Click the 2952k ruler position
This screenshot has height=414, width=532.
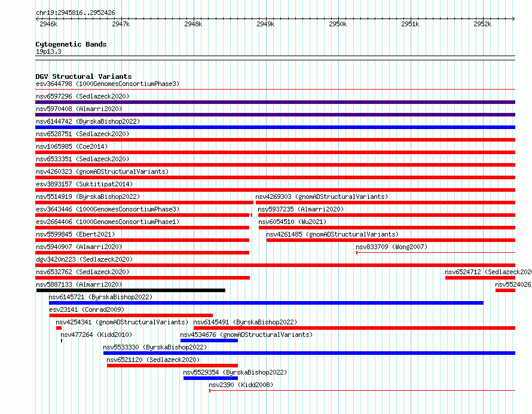pyautogui.click(x=482, y=24)
